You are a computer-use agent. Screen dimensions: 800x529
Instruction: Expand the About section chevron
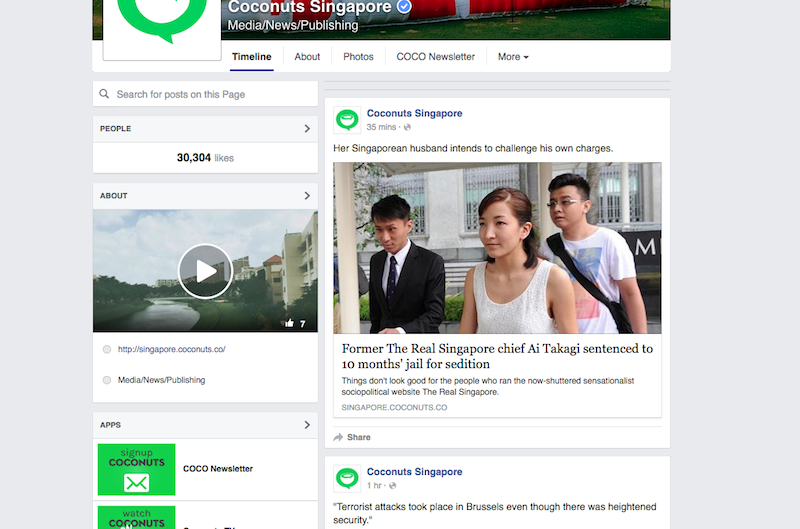coord(307,196)
